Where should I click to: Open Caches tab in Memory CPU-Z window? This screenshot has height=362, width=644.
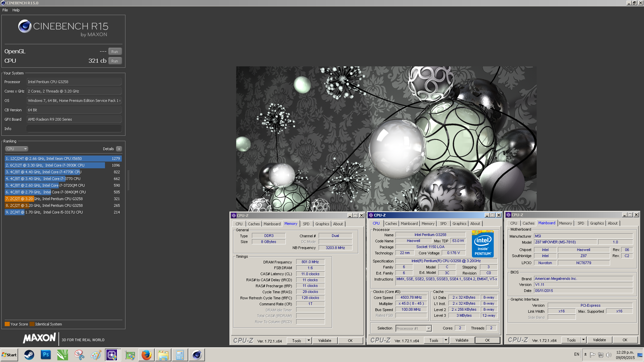[x=254, y=224]
